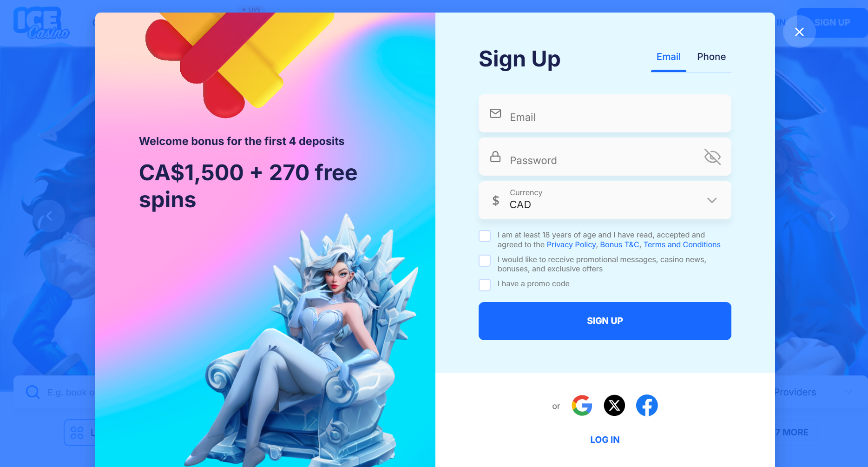Select the Email tab
The width and height of the screenshot is (868, 467).
click(669, 57)
